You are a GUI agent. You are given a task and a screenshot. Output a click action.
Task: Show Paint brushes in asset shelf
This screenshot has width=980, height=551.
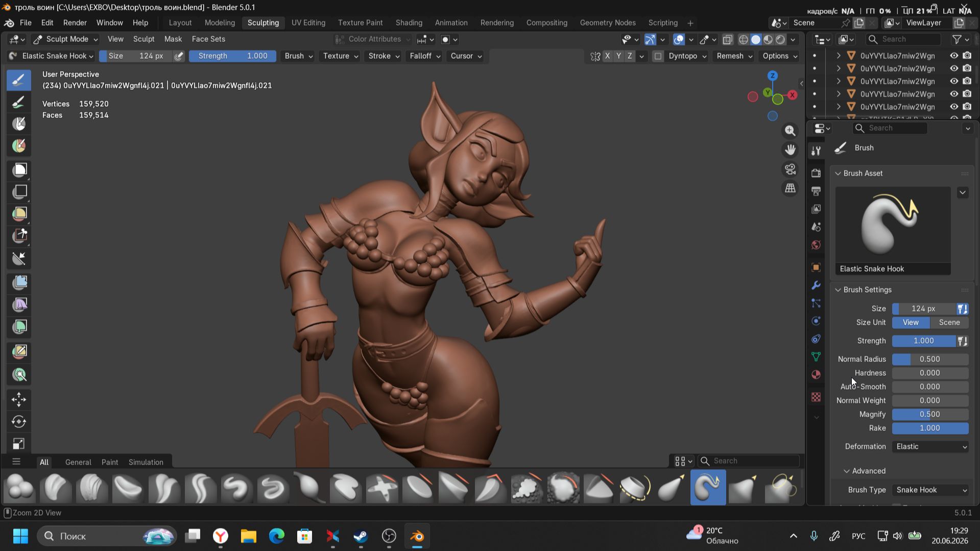(110, 462)
